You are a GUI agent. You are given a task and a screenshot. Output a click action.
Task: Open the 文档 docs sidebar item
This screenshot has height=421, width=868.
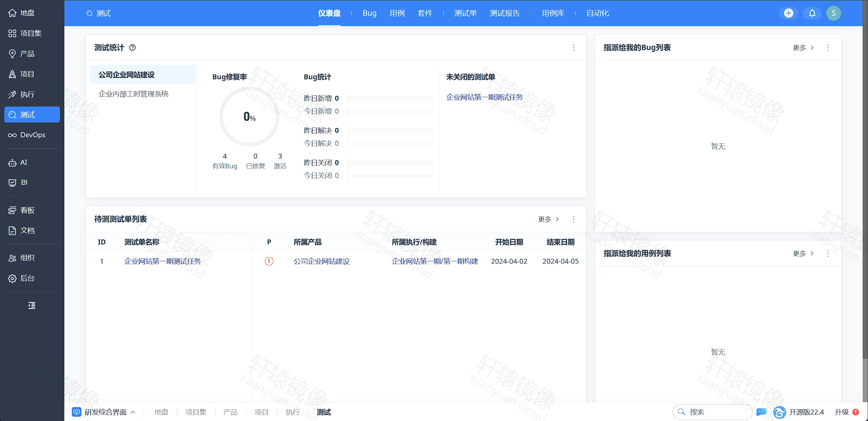point(32,231)
